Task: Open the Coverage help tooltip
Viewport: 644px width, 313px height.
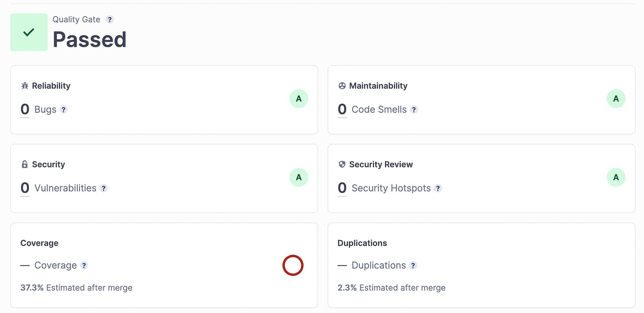Action: tap(84, 265)
